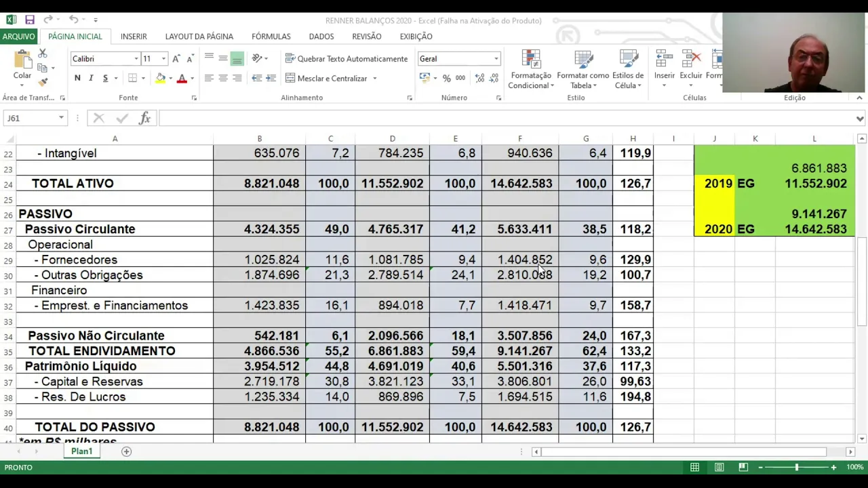Toggle italic I formatting

tap(92, 79)
